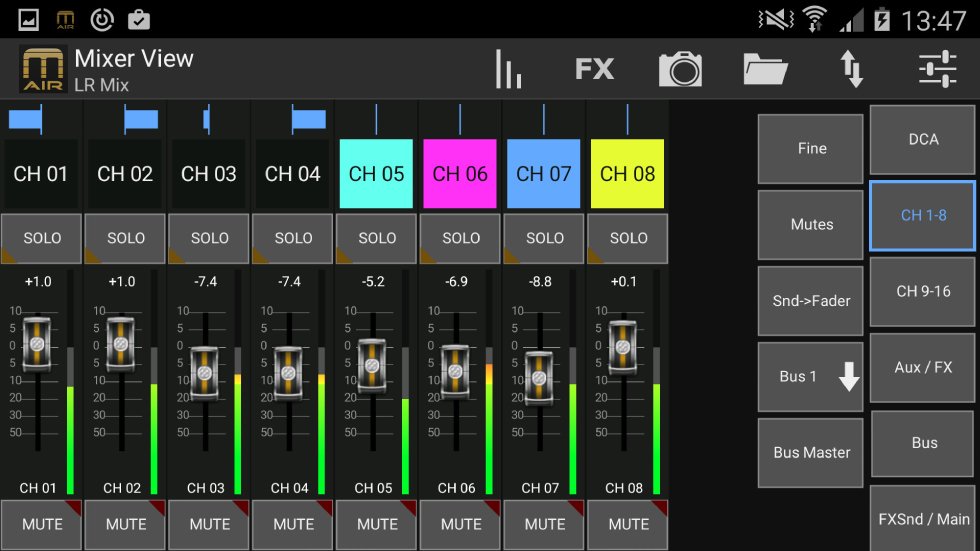Open the mixer settings sliders icon
This screenshot has height=551, width=980.
938,69
